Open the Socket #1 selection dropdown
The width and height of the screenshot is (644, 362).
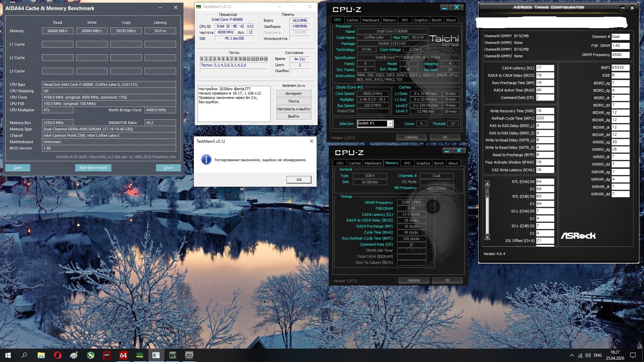(390, 124)
